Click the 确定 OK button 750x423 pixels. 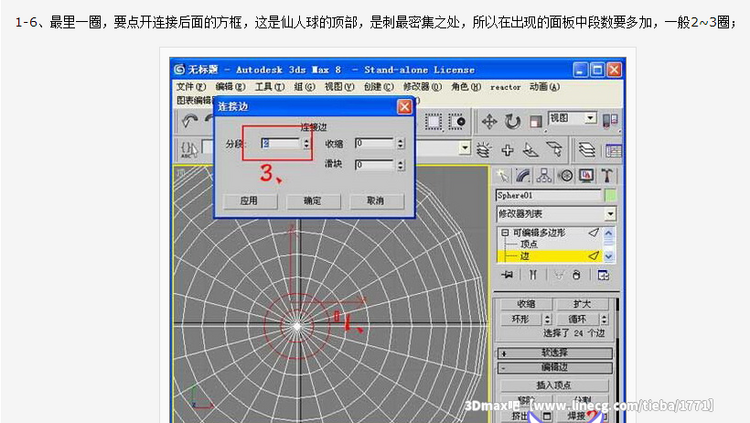point(313,201)
